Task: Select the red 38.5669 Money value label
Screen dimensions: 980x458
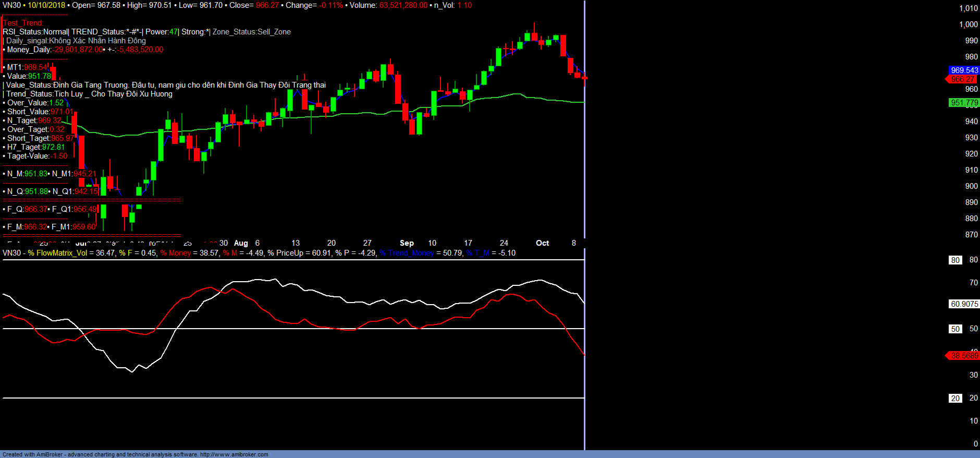Action: click(964, 355)
